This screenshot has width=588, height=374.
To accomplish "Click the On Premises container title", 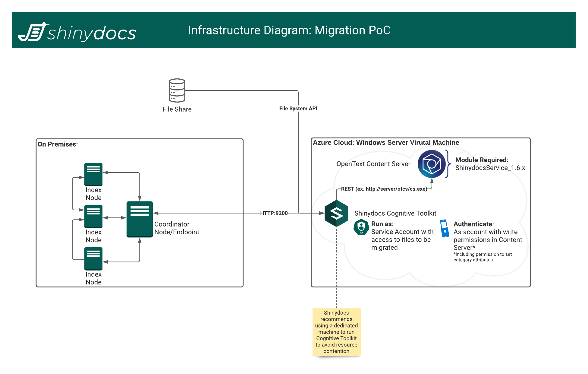I will pyautogui.click(x=58, y=144).
